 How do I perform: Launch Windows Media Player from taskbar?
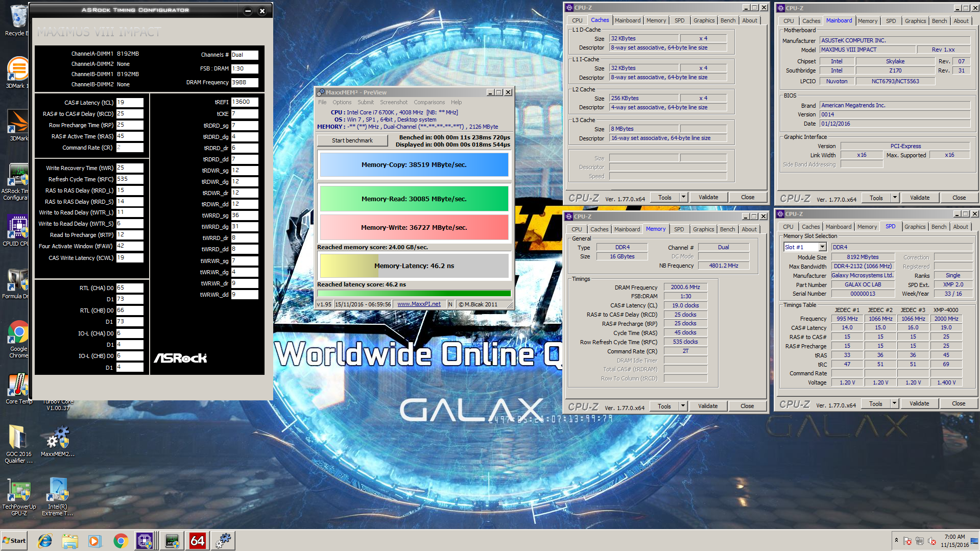coord(94,541)
